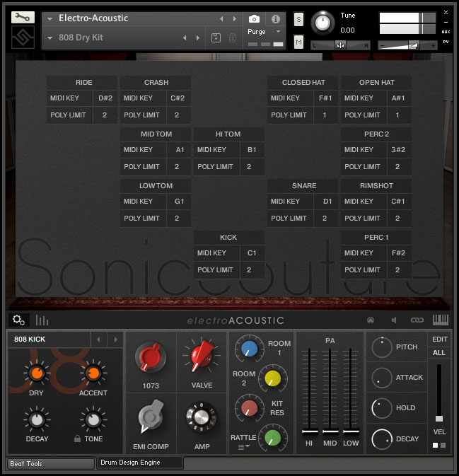Toggle the 1073 red preamp switch
459x476 pixels.
pos(150,358)
